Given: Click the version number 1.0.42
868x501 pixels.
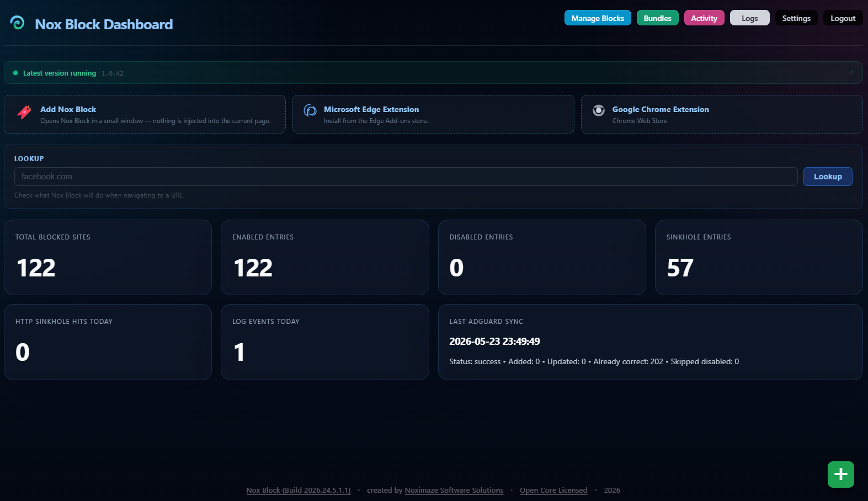Looking at the screenshot, I should point(113,73).
